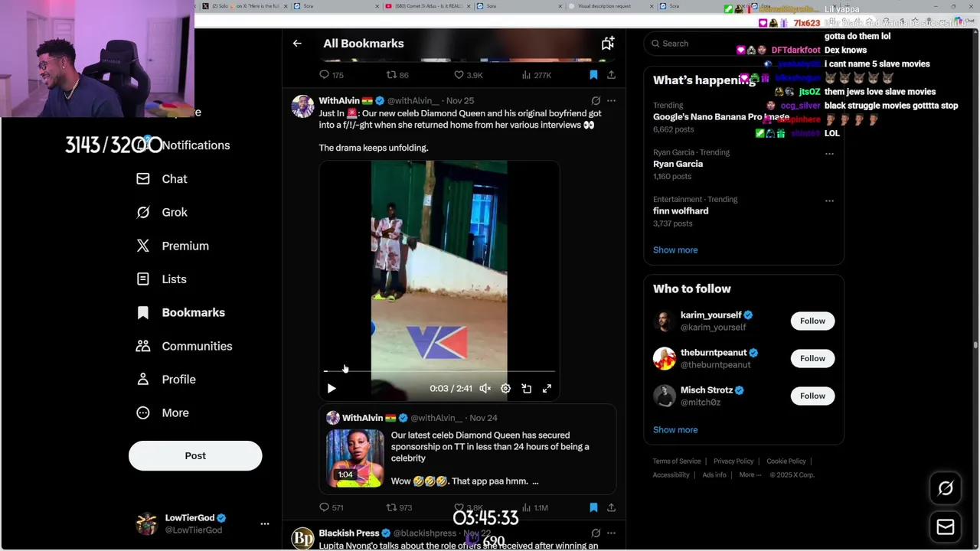Open the Google's Nano Banana Pro trend
980x551 pixels.
[720, 117]
